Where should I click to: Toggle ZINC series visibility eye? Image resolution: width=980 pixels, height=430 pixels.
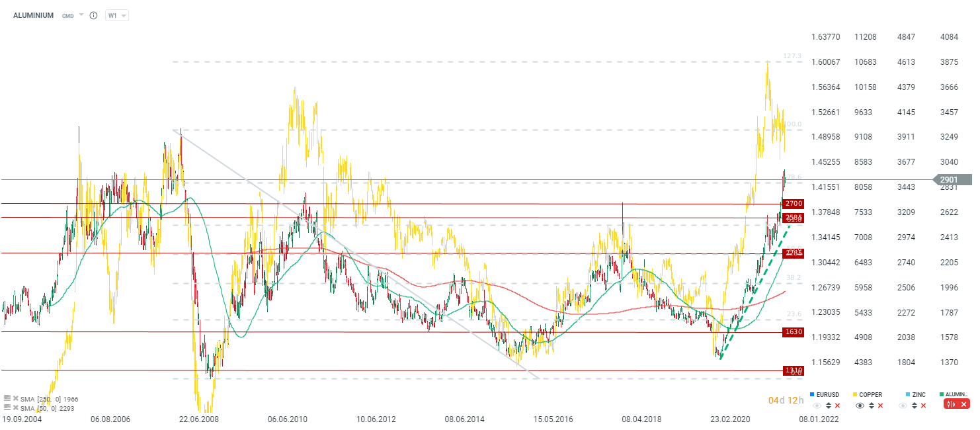903,406
